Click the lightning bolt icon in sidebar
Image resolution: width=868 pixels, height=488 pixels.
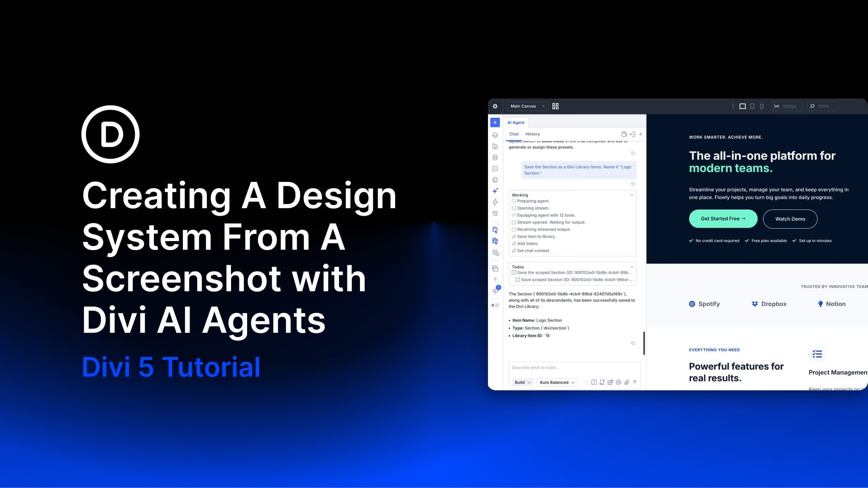pyautogui.click(x=495, y=202)
